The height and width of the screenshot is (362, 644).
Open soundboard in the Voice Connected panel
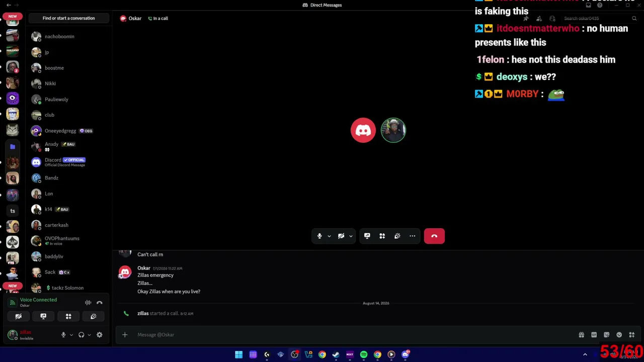point(94,316)
